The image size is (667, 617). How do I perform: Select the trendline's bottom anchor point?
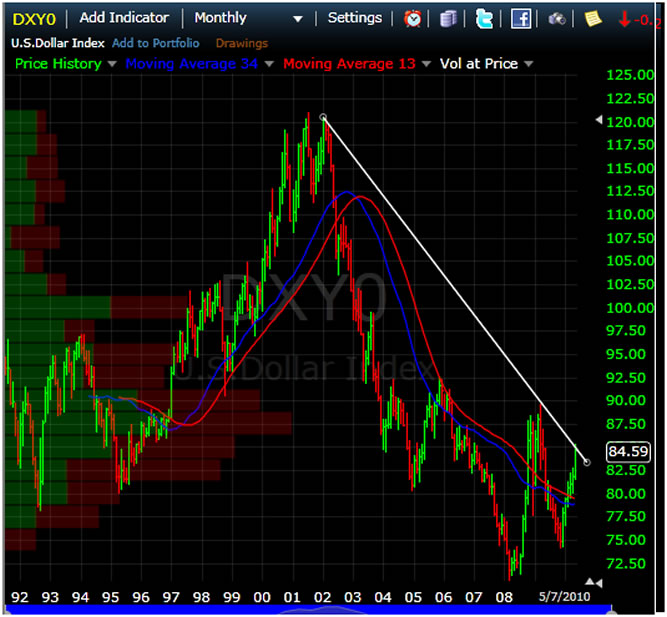click(x=587, y=462)
